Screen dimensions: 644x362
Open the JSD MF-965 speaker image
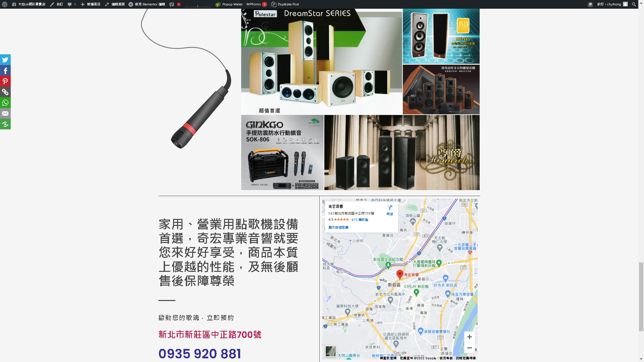click(x=441, y=36)
